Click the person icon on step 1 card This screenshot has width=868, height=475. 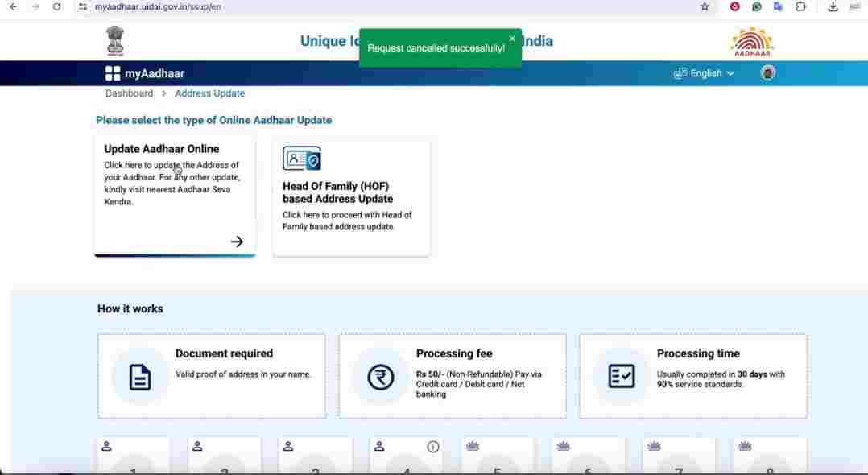click(x=107, y=446)
